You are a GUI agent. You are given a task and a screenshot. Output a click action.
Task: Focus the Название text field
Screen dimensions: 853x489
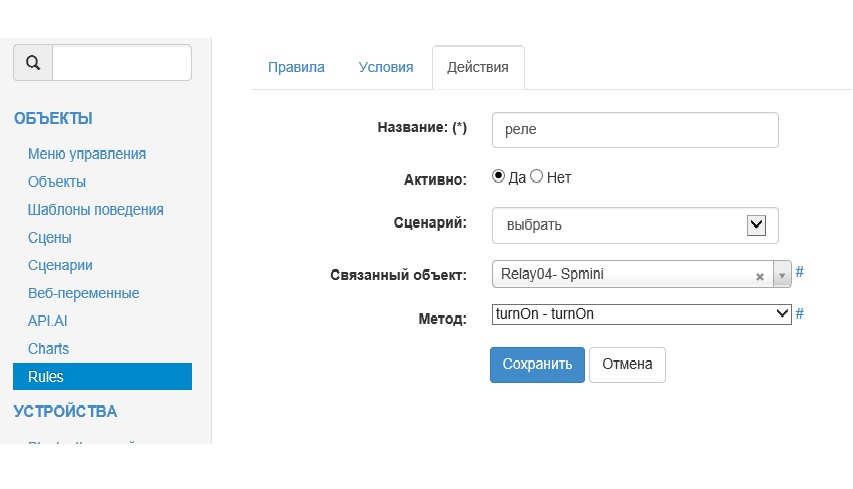click(x=635, y=130)
